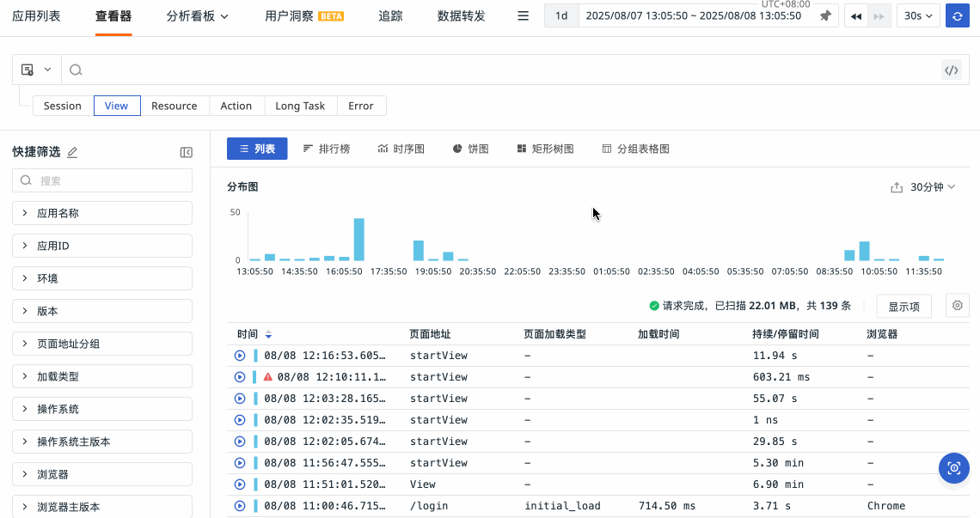Toggle the code query mode icon
980x518 pixels.
(x=951, y=70)
